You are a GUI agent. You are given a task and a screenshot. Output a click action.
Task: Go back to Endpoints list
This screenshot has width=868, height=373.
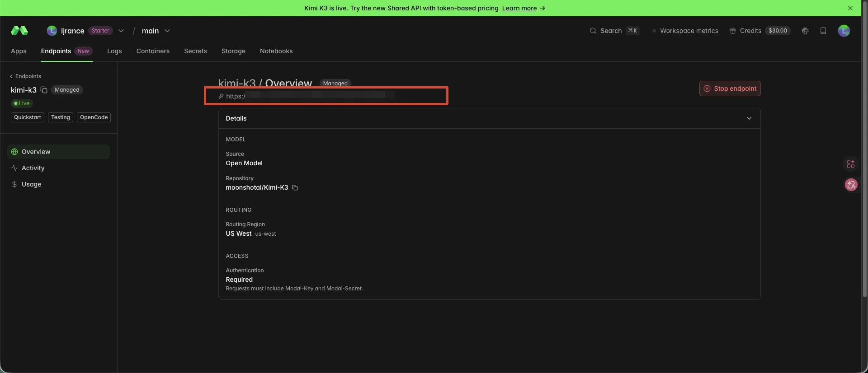[26, 76]
